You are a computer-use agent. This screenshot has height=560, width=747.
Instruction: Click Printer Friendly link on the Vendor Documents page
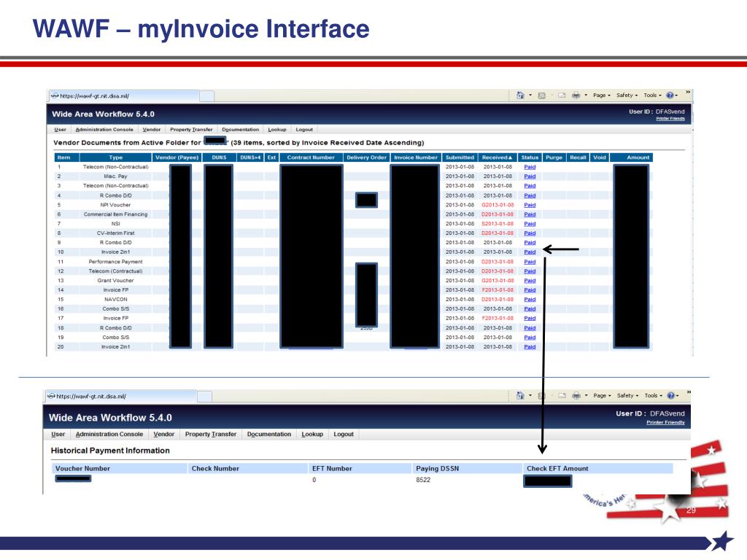point(670,119)
